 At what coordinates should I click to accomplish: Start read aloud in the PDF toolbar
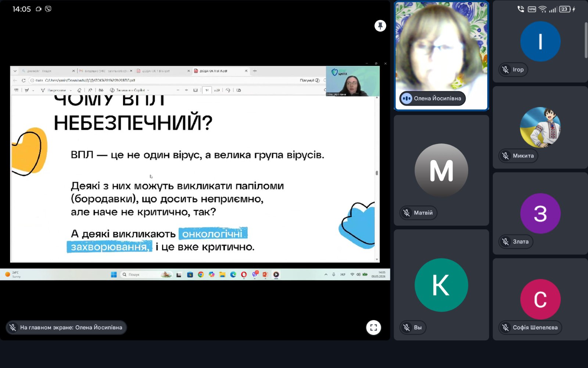90,90
